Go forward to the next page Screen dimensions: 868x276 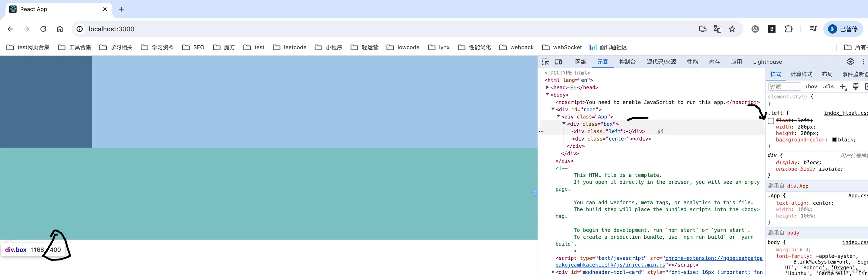coord(27,29)
